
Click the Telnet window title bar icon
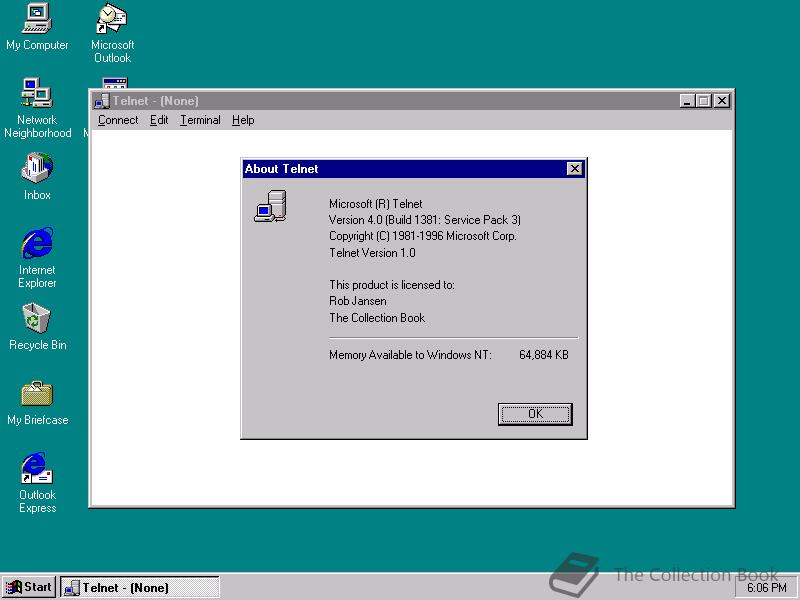102,101
